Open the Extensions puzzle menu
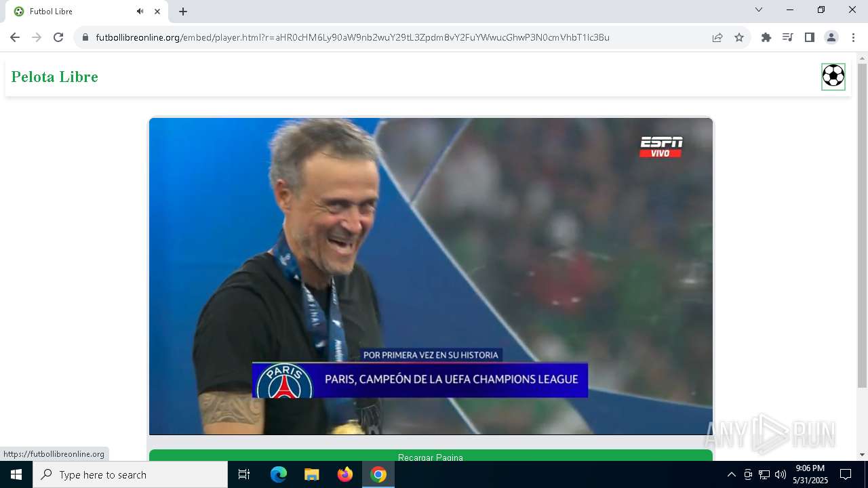 click(x=766, y=37)
